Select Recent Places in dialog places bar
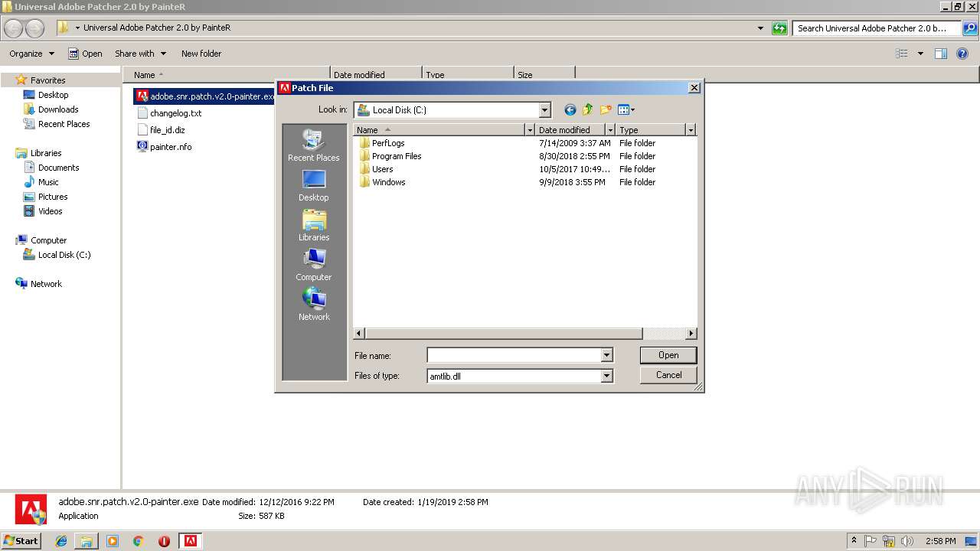 click(x=314, y=145)
